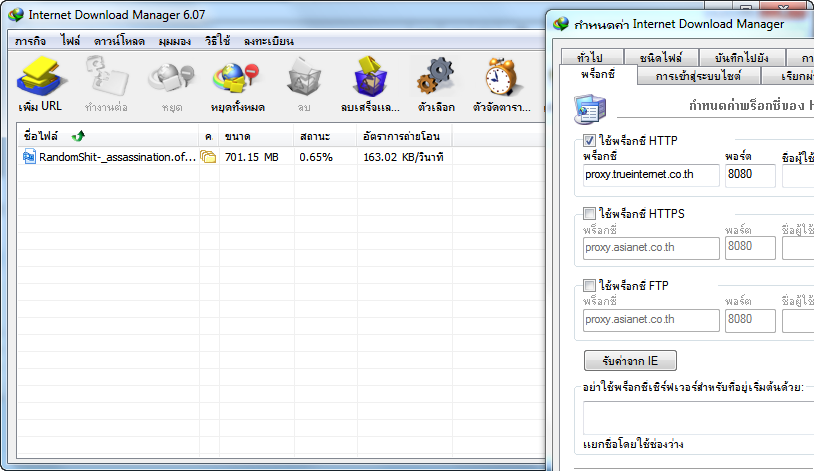Click the green sort arrow in file name header
Image resolution: width=814 pixels, height=471 pixels.
pyautogui.click(x=78, y=136)
